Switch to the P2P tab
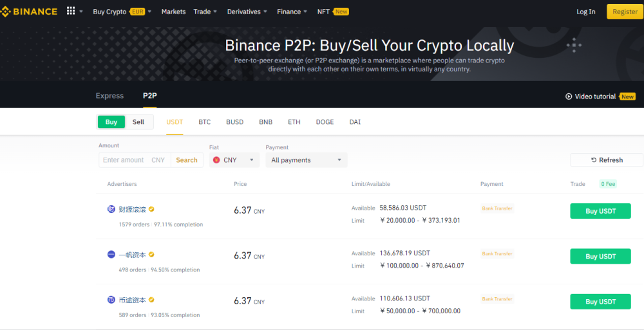This screenshot has height=330, width=644. click(x=150, y=96)
